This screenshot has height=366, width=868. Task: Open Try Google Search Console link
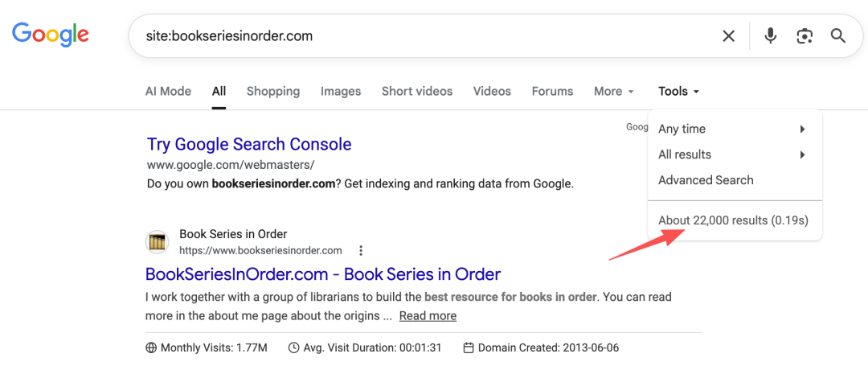click(249, 145)
